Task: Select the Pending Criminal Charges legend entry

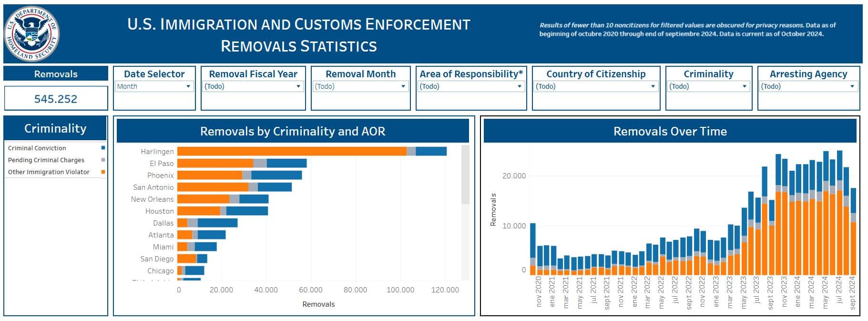Action: click(x=46, y=160)
